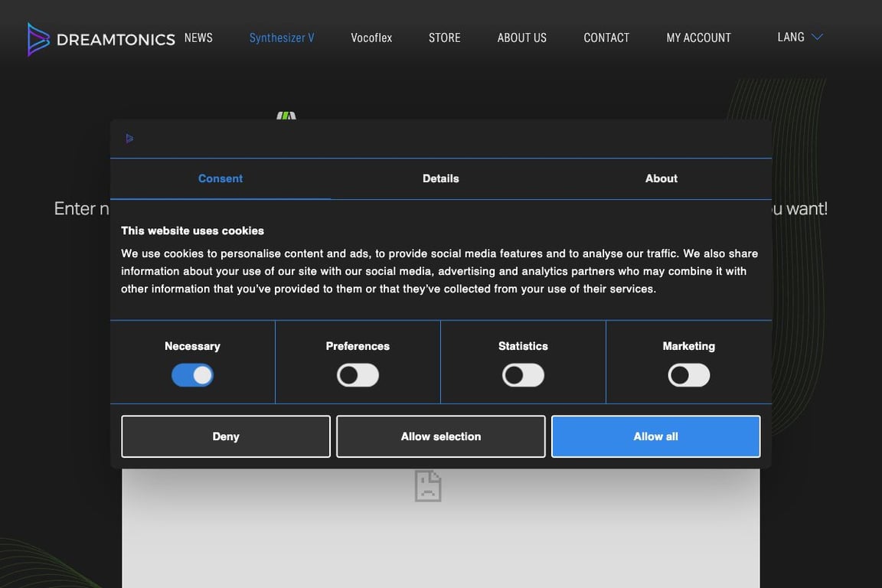Enable the Marketing cookies switch

tap(688, 375)
